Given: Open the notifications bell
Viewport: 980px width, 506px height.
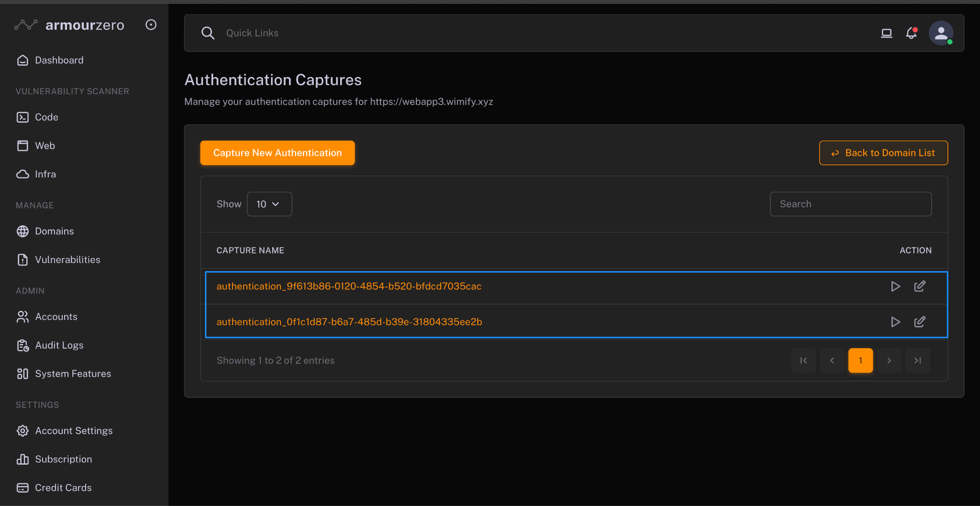Looking at the screenshot, I should tap(911, 33).
